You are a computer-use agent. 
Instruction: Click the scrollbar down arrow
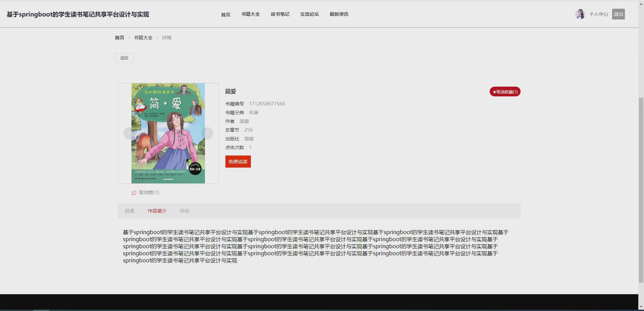(641, 306)
